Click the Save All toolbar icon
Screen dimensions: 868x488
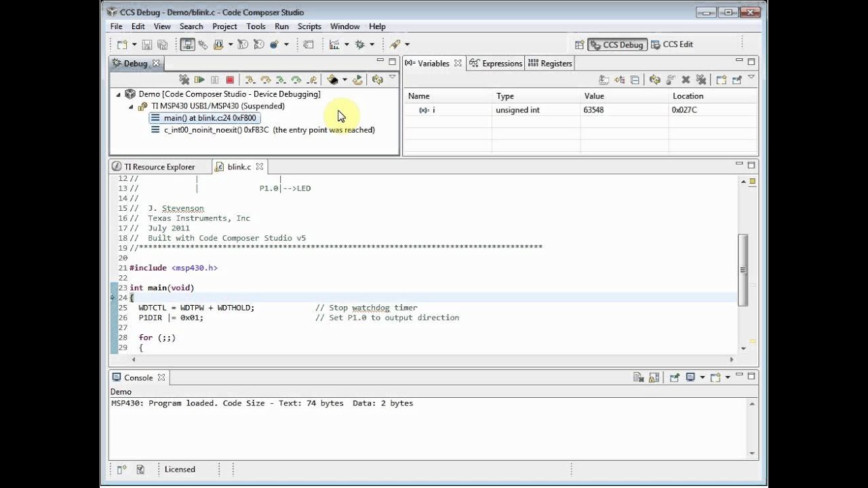(x=162, y=45)
